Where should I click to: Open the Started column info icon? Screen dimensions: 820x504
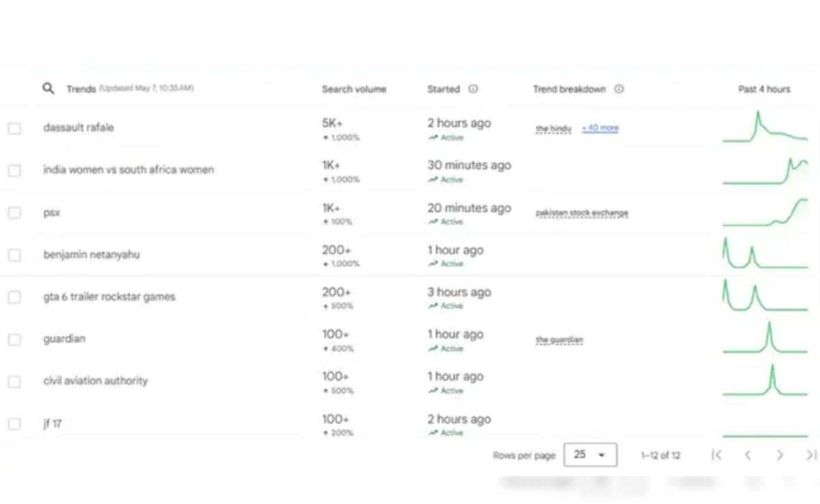(x=473, y=89)
